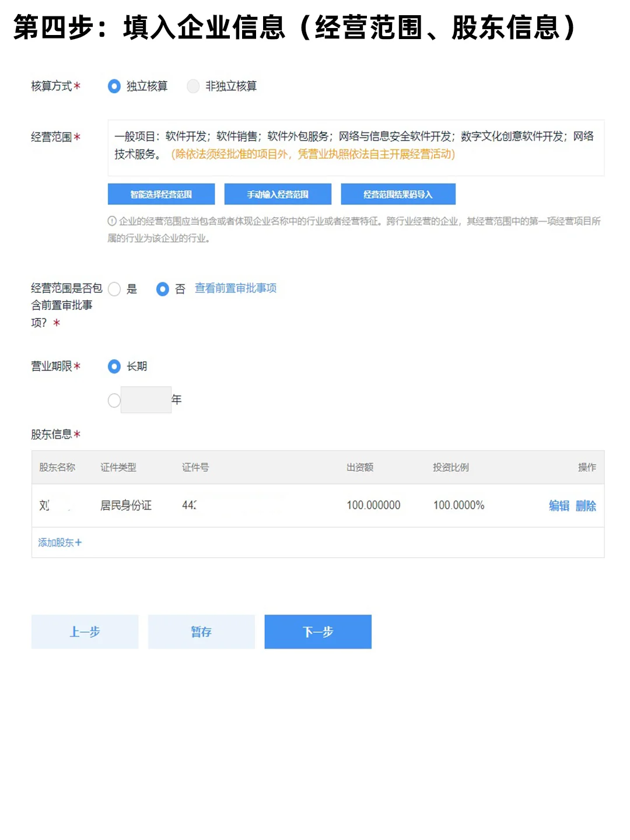
Task: Click inside the 经营范围 text box
Action: tap(356, 148)
